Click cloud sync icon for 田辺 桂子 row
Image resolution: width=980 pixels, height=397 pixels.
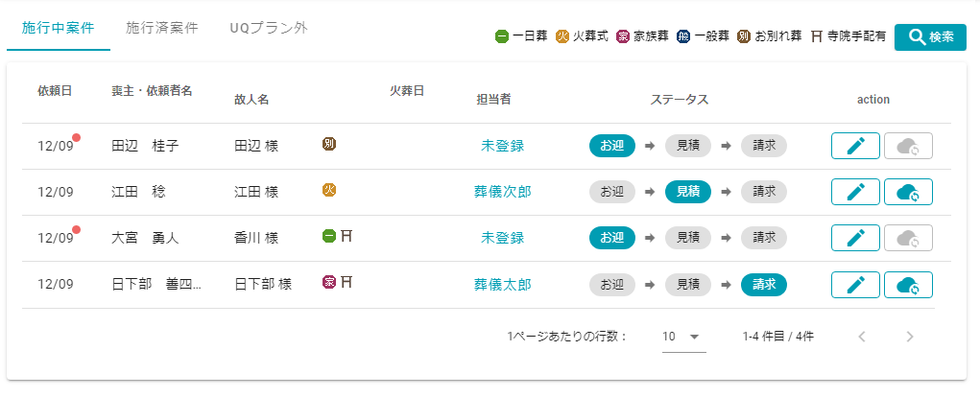pyautogui.click(x=908, y=146)
